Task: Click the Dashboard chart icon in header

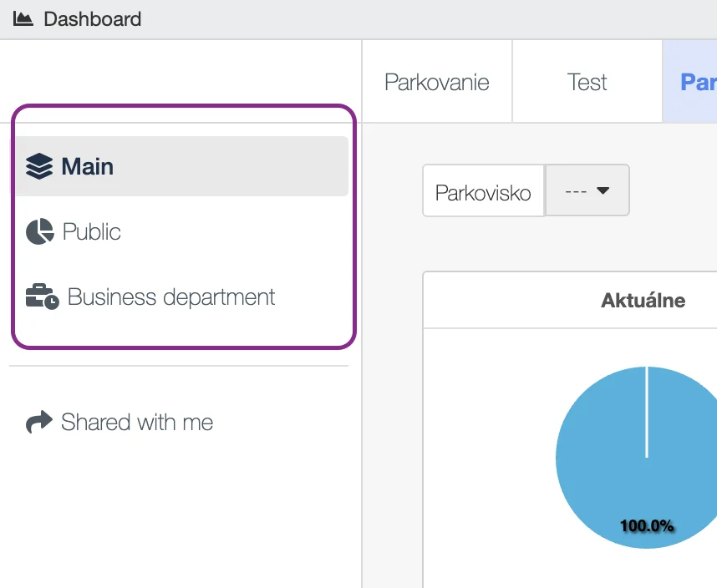Action: [23, 18]
